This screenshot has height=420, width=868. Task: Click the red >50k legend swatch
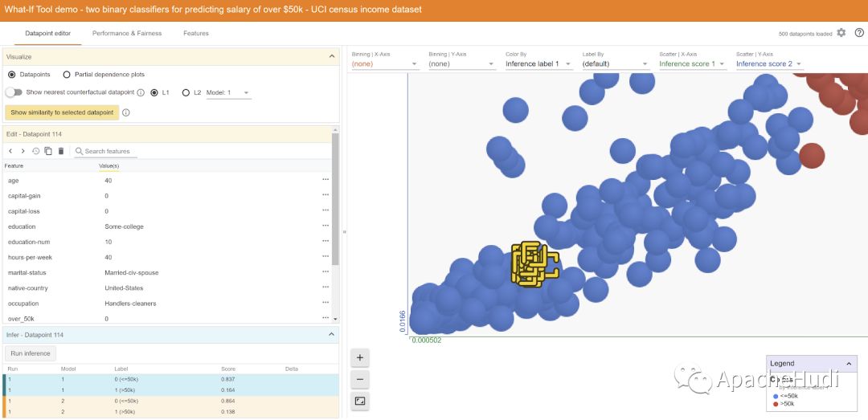tap(775, 404)
